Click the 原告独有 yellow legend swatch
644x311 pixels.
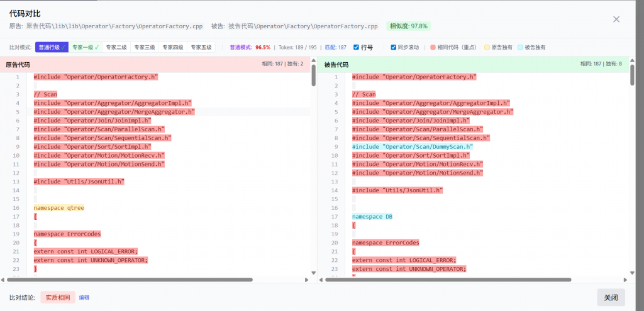pyautogui.click(x=487, y=47)
